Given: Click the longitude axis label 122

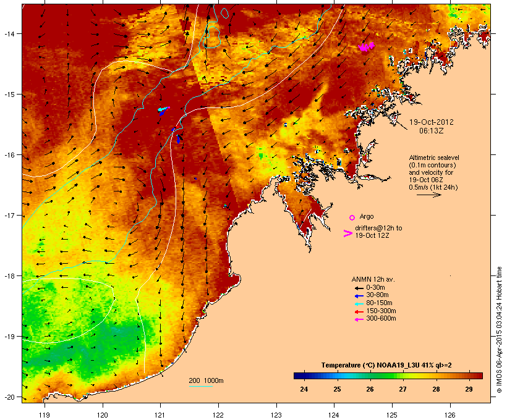Looking at the screenshot, I should [218, 415].
